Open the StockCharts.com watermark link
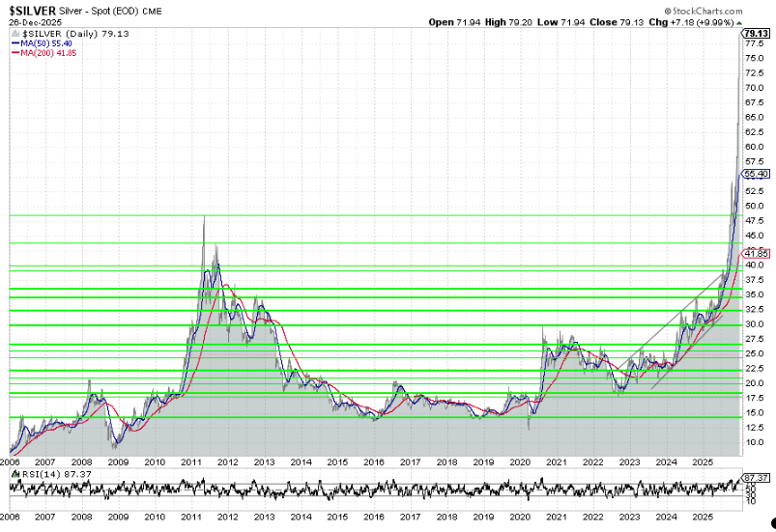 [x=703, y=9]
